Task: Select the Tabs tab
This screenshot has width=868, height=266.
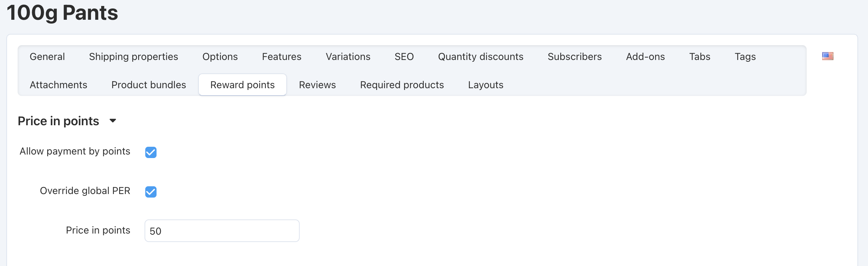Action: pyautogui.click(x=700, y=56)
